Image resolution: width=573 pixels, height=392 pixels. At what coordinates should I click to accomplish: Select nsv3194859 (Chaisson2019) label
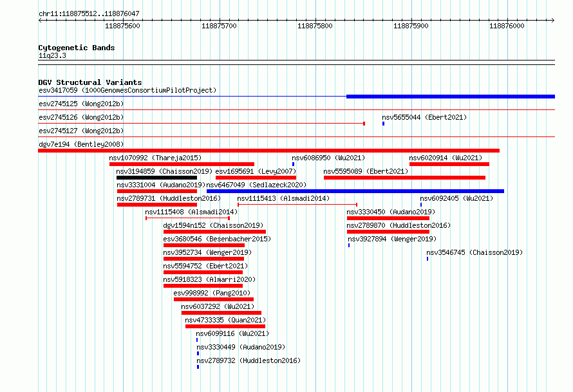coord(164,171)
